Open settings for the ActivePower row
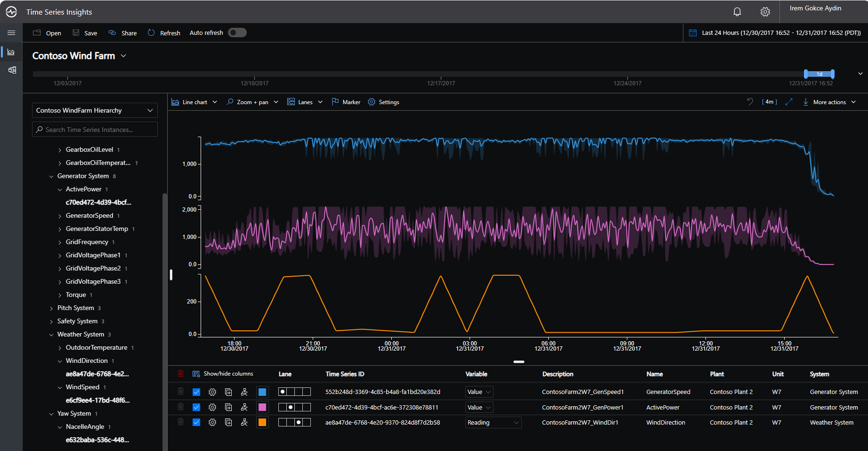Viewport: 868px width, 451px height. pos(212,407)
